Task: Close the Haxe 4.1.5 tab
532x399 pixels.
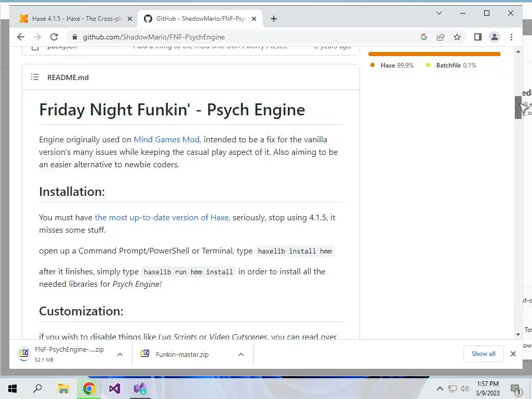Action: (129, 19)
